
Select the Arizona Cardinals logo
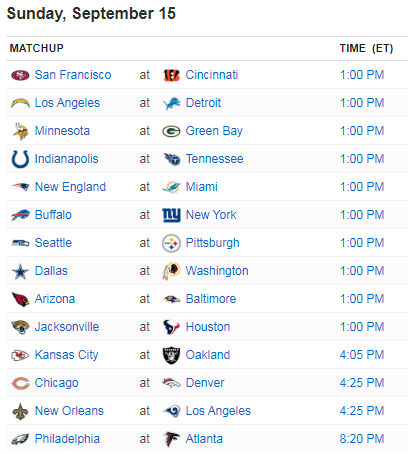click(20, 299)
